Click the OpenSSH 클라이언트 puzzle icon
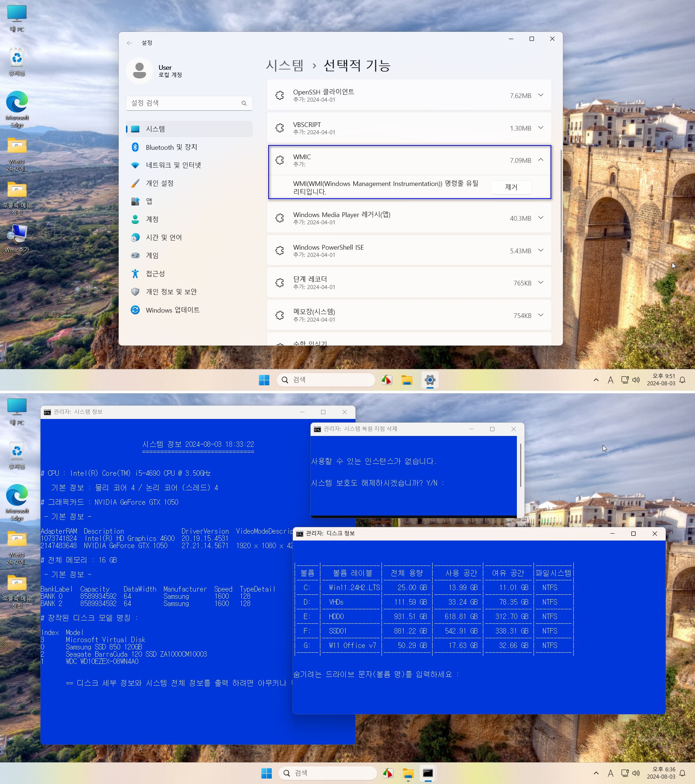695x784 pixels. pos(280,95)
